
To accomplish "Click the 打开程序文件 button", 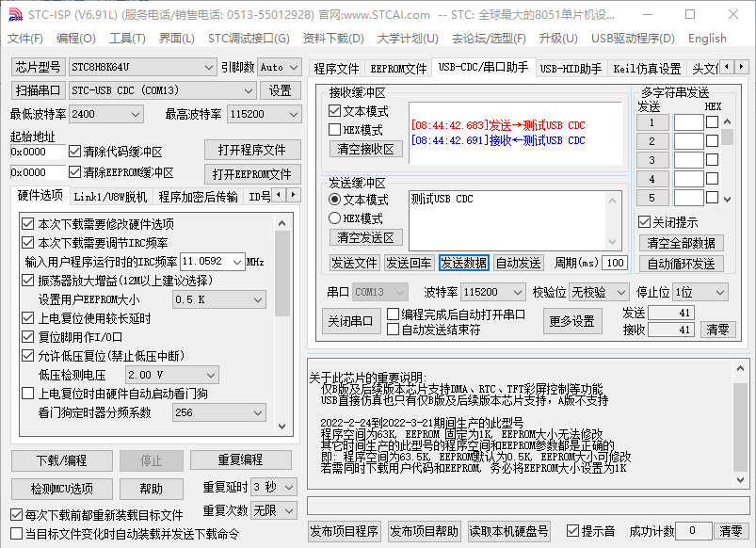I will tap(252, 150).
